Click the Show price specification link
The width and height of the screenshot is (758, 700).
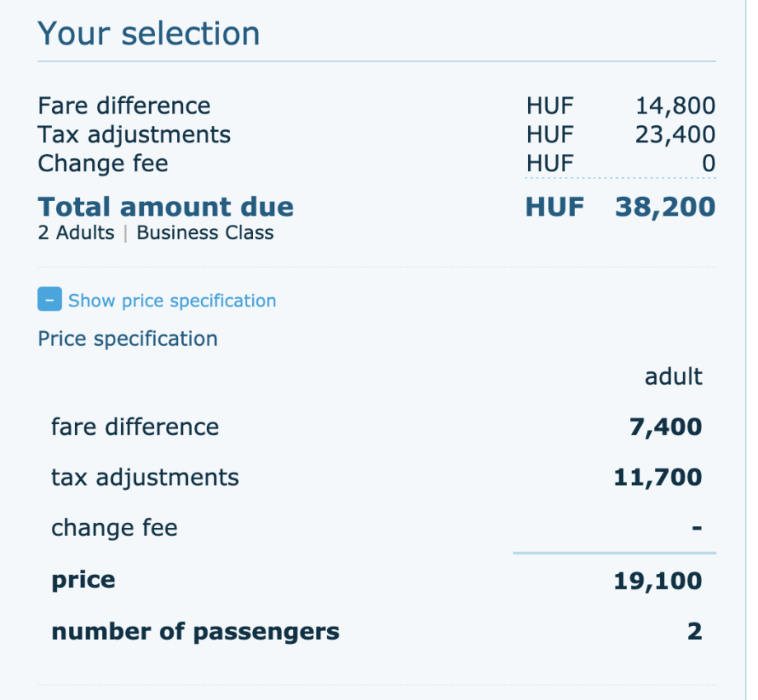172,301
